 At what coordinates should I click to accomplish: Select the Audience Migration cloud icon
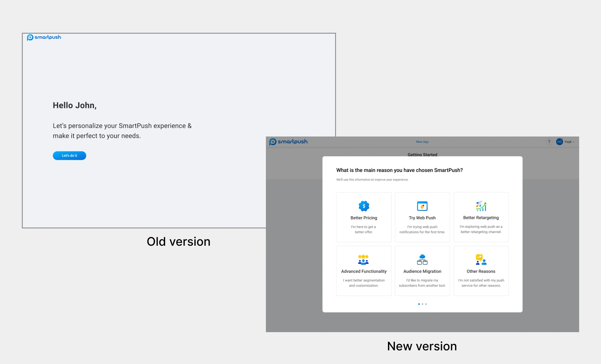422,260
